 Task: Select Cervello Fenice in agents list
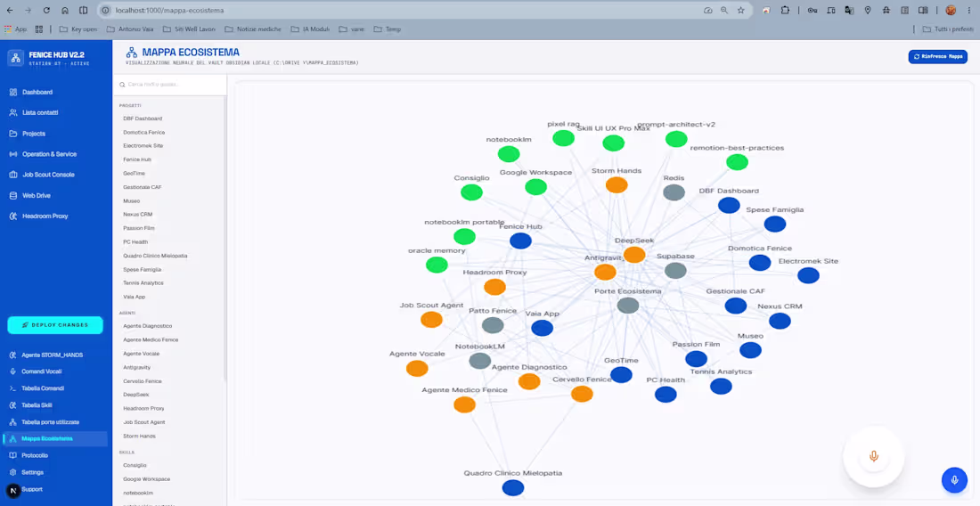click(x=143, y=381)
